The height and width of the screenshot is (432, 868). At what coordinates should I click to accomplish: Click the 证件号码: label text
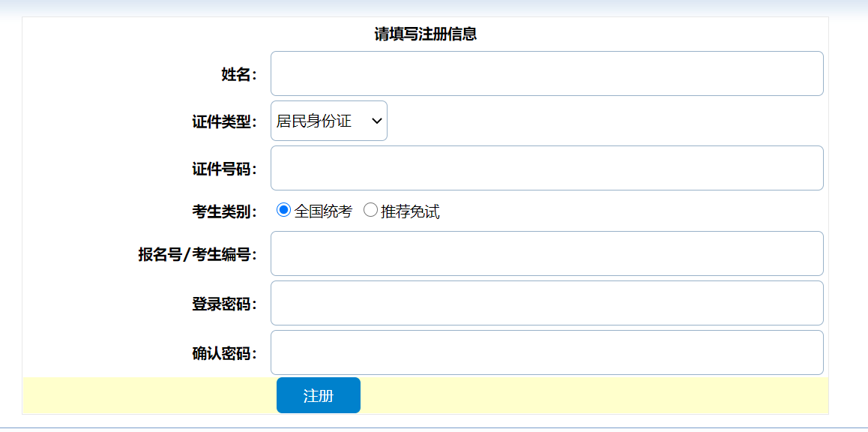pyautogui.click(x=224, y=169)
